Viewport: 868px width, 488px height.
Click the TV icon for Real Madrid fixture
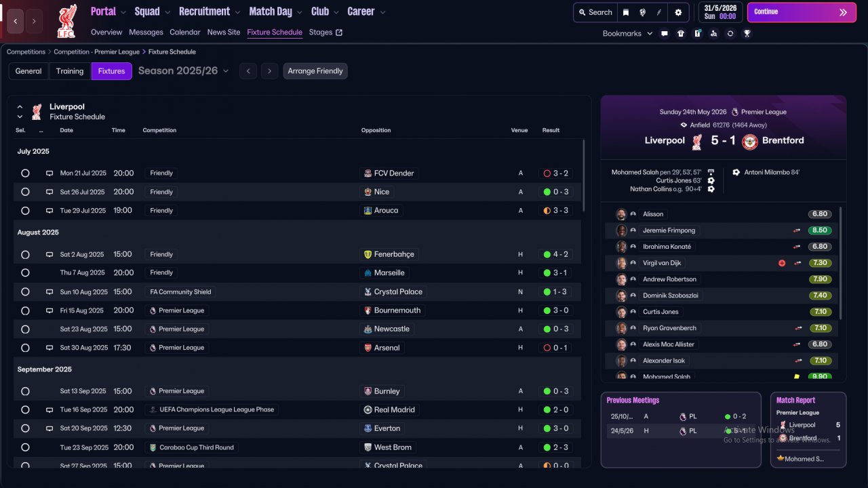[50, 410]
